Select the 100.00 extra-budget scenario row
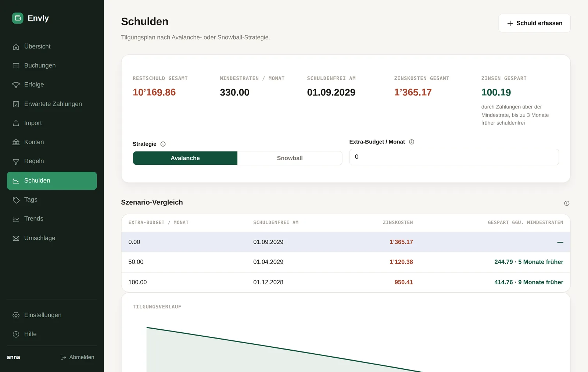The image size is (588, 372). point(346,282)
